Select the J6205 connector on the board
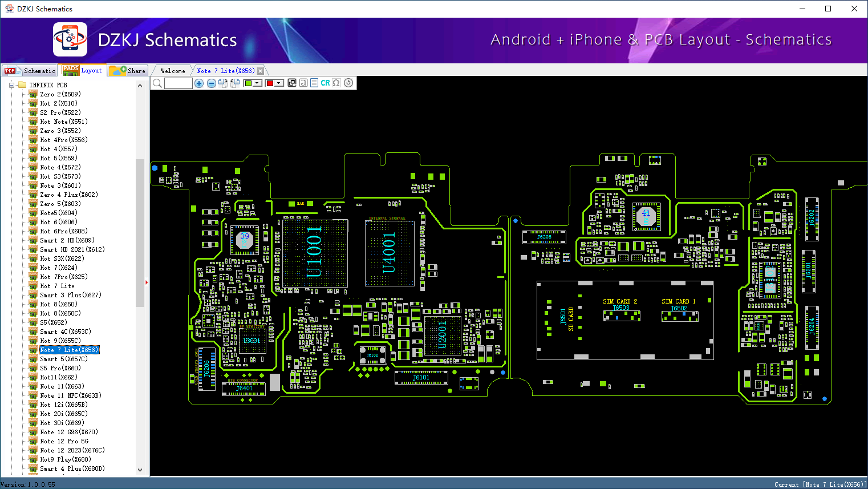 coord(545,237)
